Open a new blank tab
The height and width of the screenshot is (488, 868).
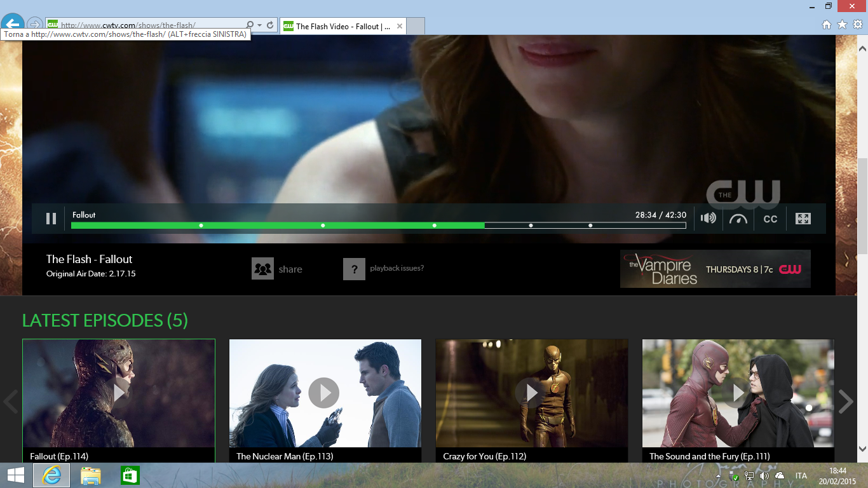tap(415, 26)
